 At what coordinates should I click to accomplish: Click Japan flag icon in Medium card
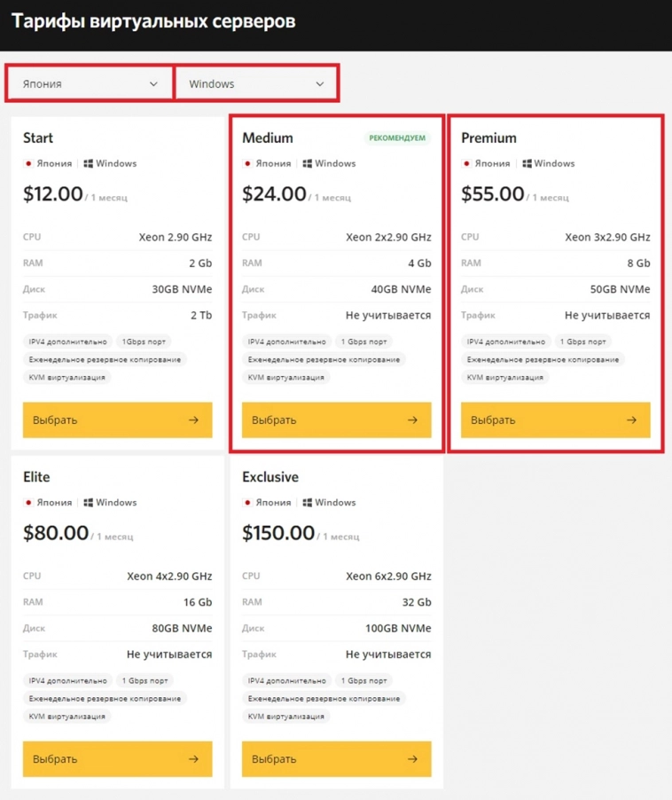[248, 164]
